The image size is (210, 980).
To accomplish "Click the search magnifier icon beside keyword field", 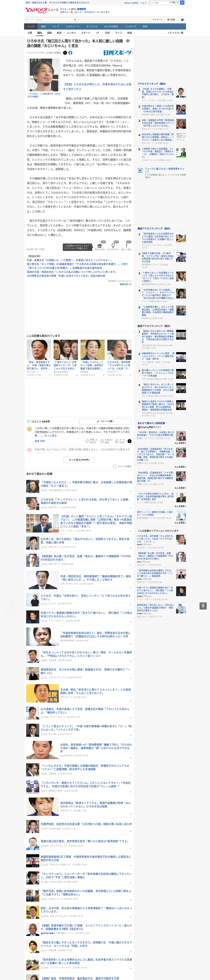I will [75, 19].
